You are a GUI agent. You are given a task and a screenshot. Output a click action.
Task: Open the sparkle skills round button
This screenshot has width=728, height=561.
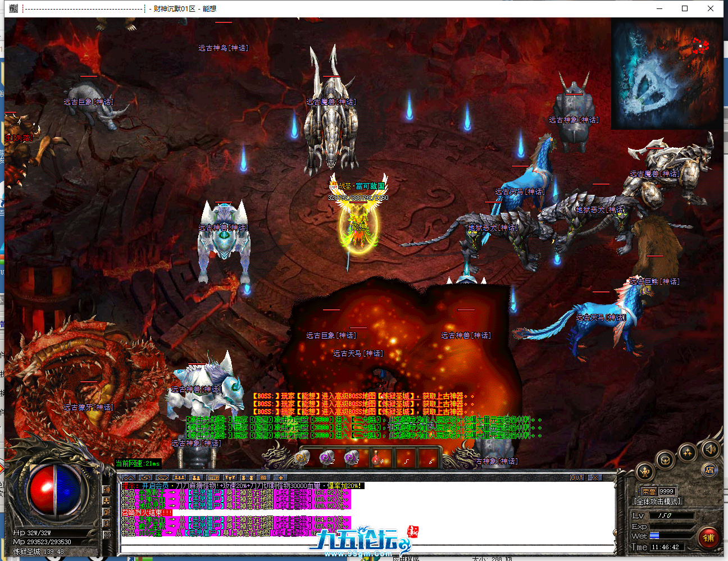tap(688, 453)
